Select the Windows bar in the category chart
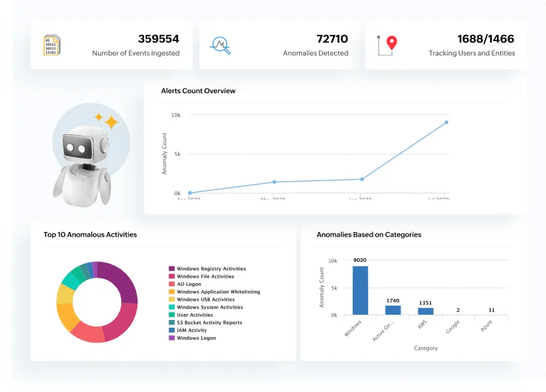The image size is (546, 392). coord(360,290)
